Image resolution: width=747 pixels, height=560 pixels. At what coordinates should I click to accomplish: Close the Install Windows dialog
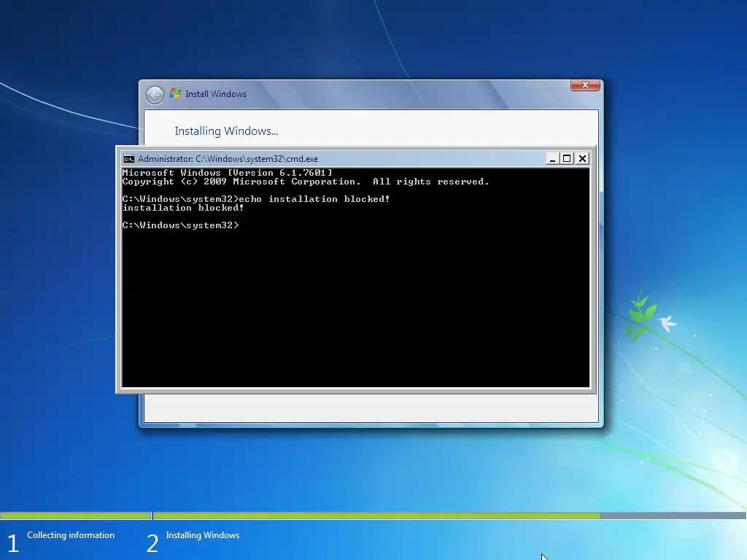(585, 85)
